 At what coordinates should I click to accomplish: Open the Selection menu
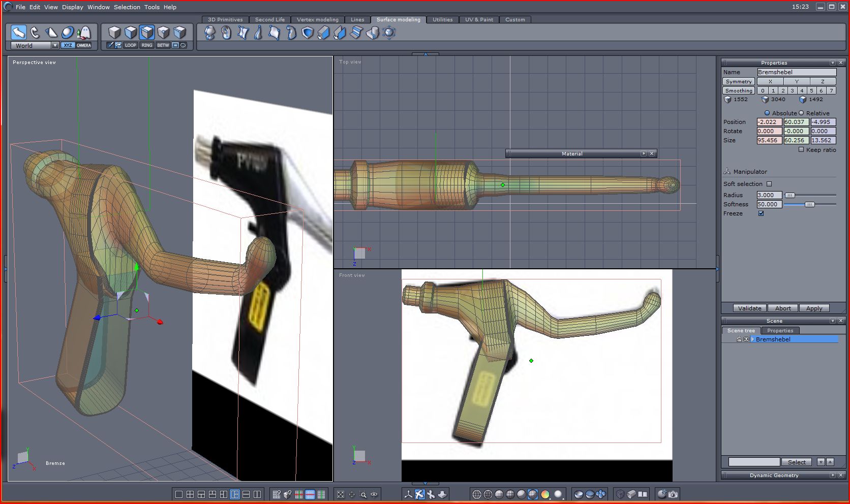click(x=127, y=7)
